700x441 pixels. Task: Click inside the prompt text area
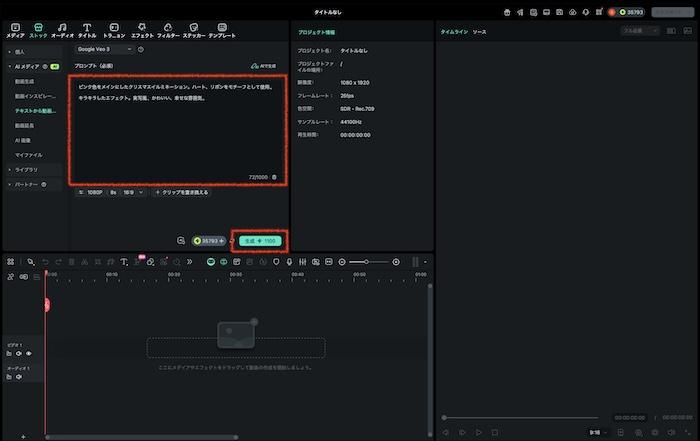[178, 130]
